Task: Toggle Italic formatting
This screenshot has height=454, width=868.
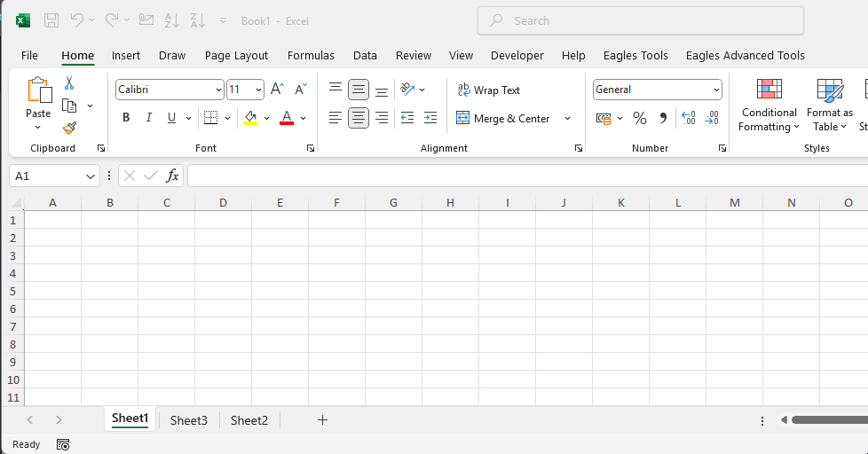Action: coord(148,118)
